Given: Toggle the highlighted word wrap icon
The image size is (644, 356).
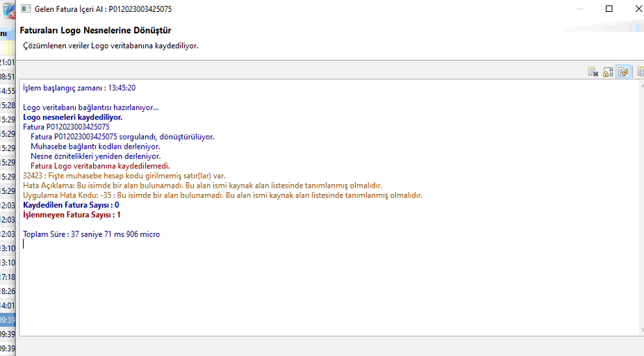Looking at the screenshot, I should click(x=623, y=72).
